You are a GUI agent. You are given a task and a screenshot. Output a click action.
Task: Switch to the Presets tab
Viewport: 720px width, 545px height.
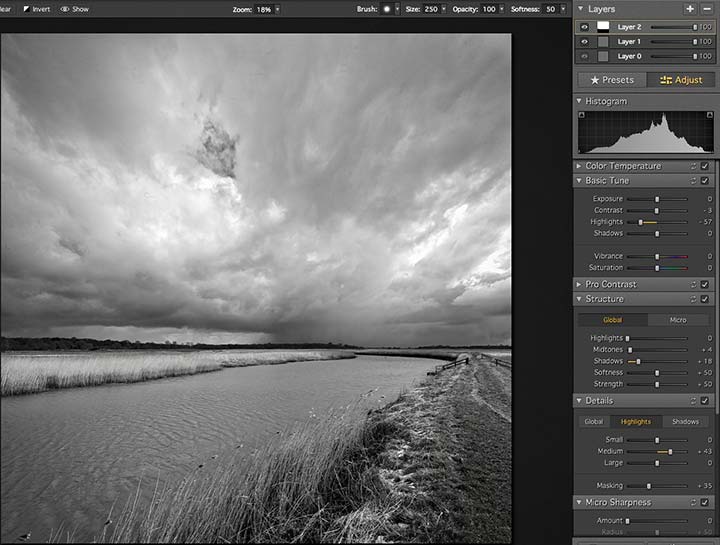(x=612, y=80)
